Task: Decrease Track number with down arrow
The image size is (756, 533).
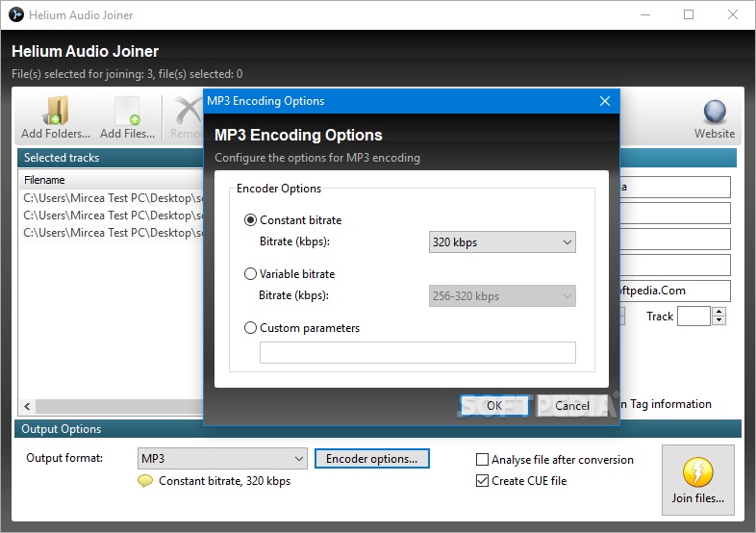Action: 718,320
